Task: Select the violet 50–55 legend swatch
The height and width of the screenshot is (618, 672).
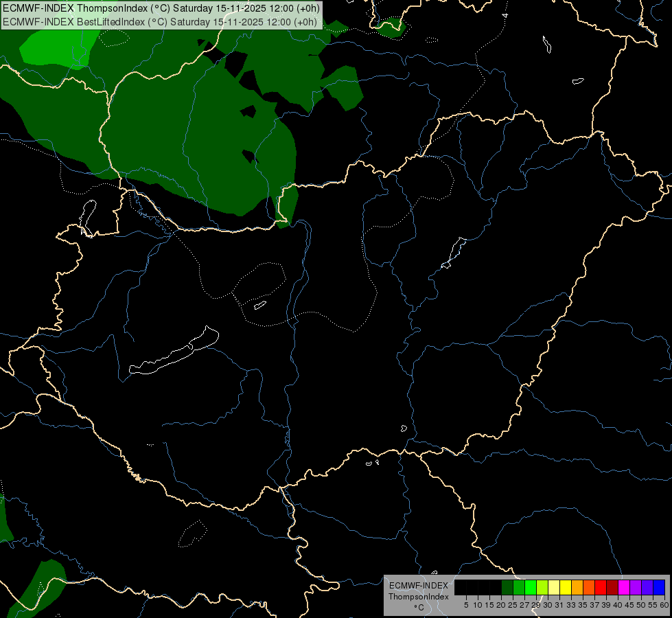Action: (x=647, y=587)
